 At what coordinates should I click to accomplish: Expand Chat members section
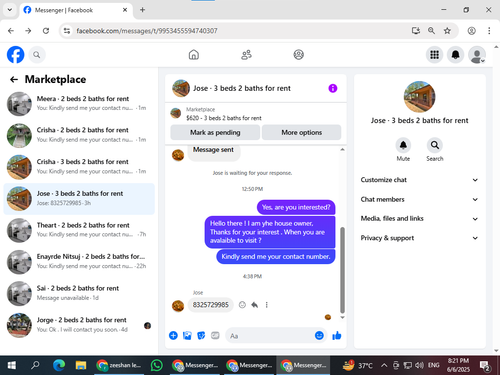tap(419, 199)
